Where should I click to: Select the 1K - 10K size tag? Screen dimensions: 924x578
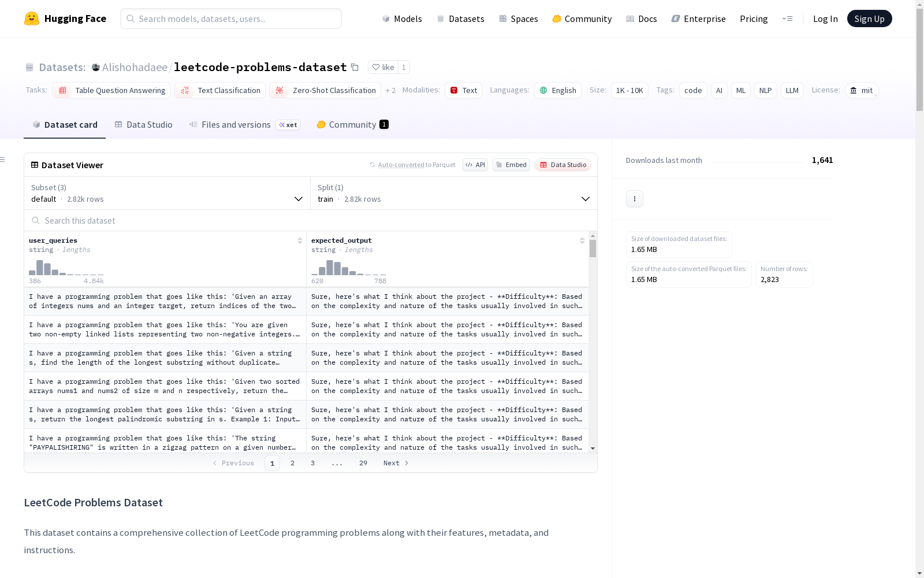(629, 90)
